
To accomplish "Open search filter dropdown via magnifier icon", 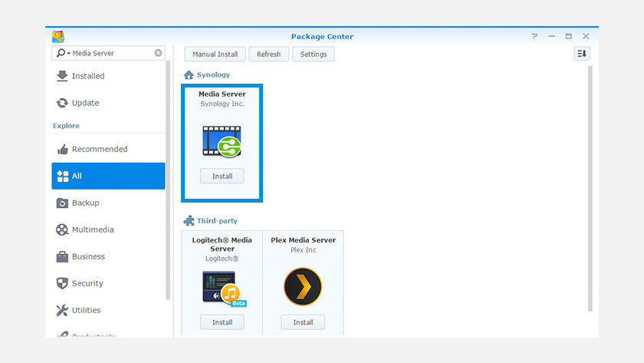I will pyautogui.click(x=63, y=53).
